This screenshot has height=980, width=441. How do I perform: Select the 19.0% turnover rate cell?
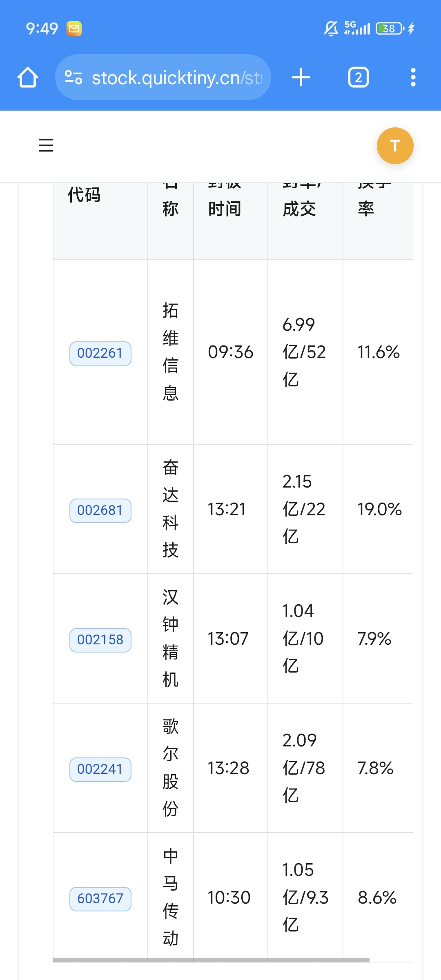click(380, 509)
